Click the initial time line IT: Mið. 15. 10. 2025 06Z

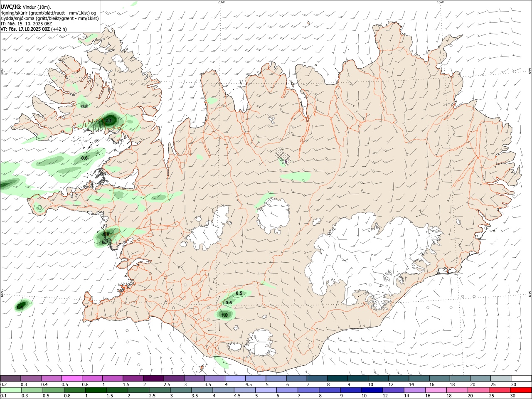tap(26, 24)
